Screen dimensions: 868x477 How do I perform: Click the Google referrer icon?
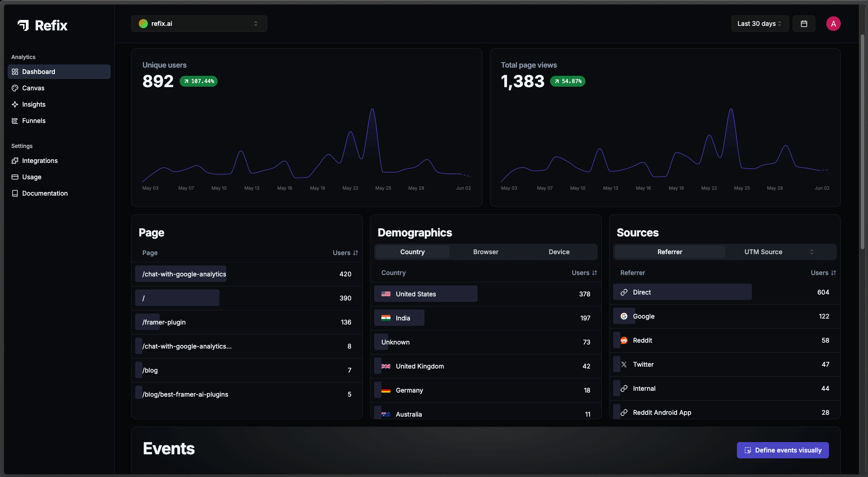624,316
